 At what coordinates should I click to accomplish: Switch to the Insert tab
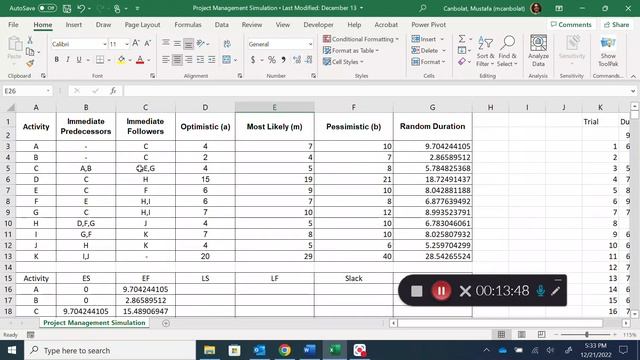click(73, 24)
